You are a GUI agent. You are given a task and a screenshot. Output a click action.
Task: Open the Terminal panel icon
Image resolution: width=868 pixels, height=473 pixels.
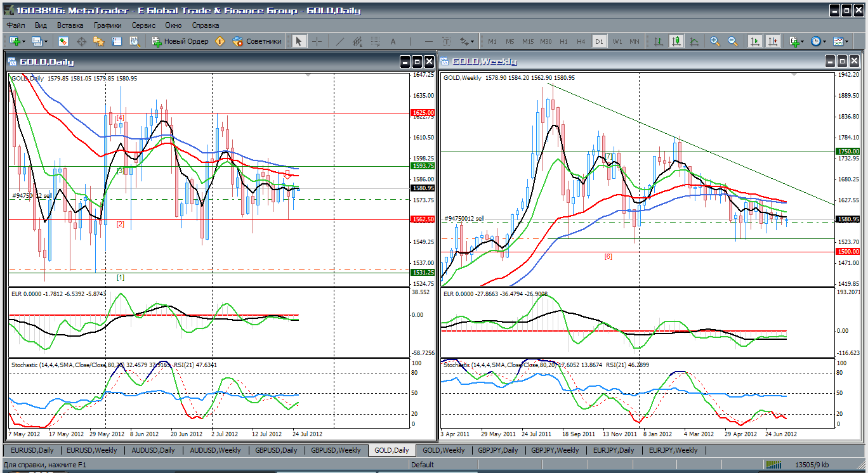(x=117, y=41)
